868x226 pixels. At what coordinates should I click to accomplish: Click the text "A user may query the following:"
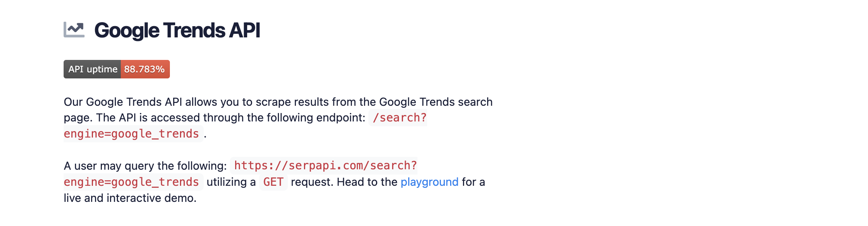pos(145,166)
